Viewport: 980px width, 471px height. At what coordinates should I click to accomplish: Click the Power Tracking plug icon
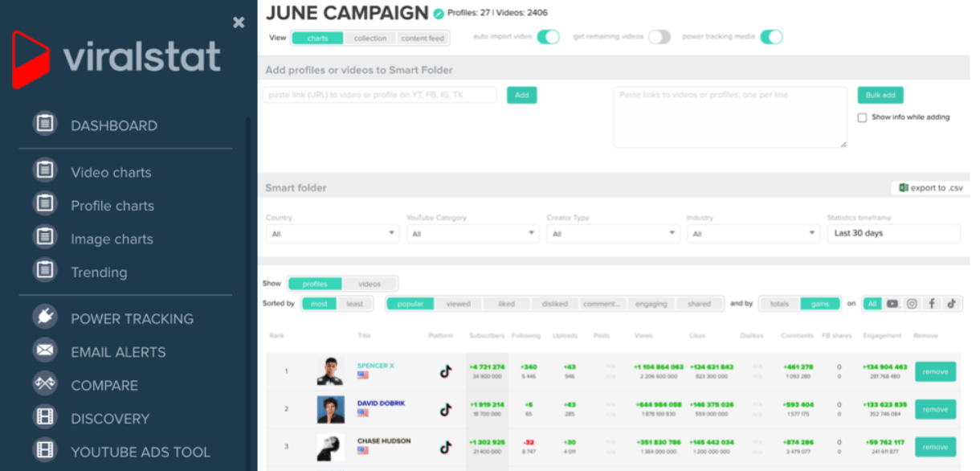pos(45,317)
